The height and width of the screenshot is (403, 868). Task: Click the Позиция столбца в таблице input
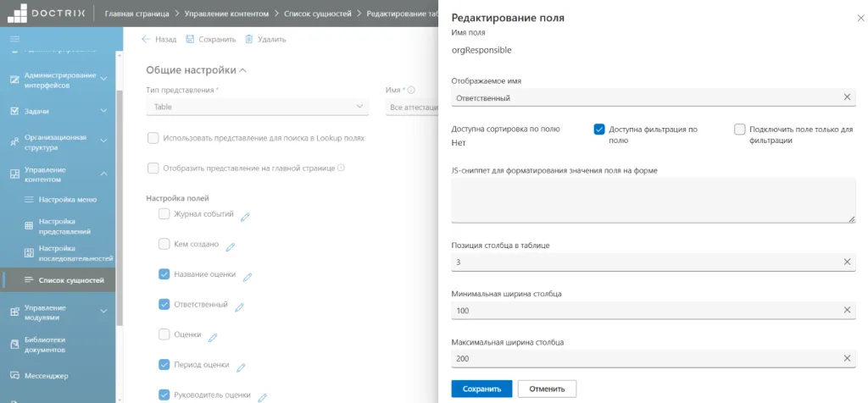pyautogui.click(x=654, y=262)
